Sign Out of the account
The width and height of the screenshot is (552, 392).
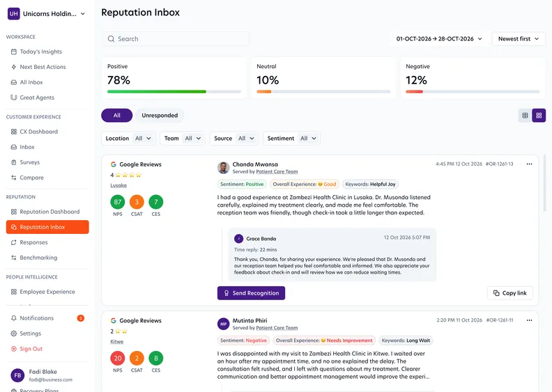click(x=31, y=349)
